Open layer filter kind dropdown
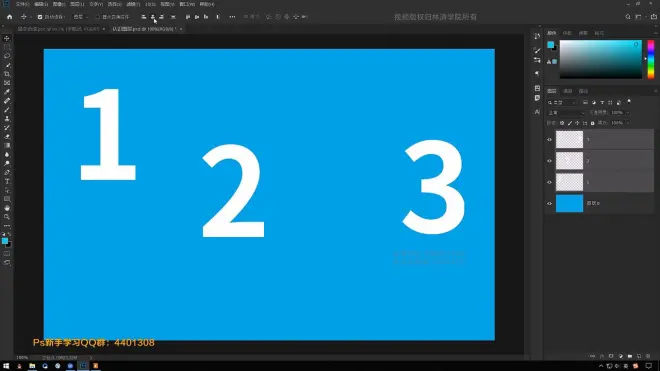 point(562,102)
